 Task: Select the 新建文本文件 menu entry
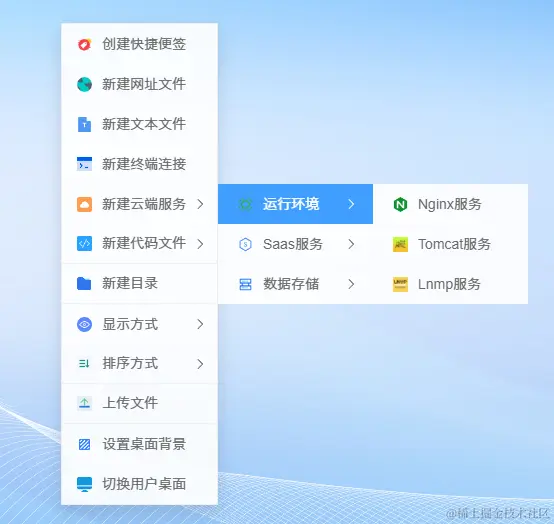(x=140, y=124)
